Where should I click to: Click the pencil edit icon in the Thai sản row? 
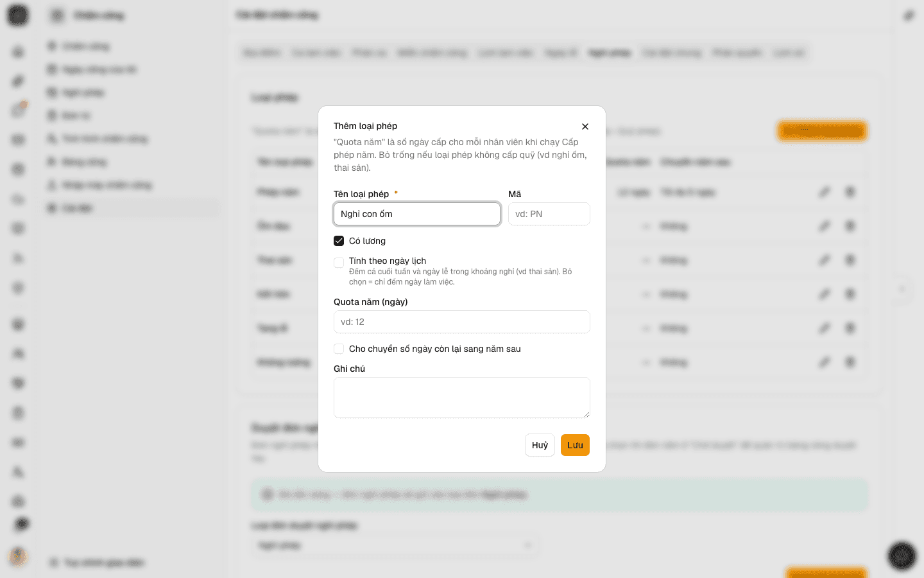825,260
